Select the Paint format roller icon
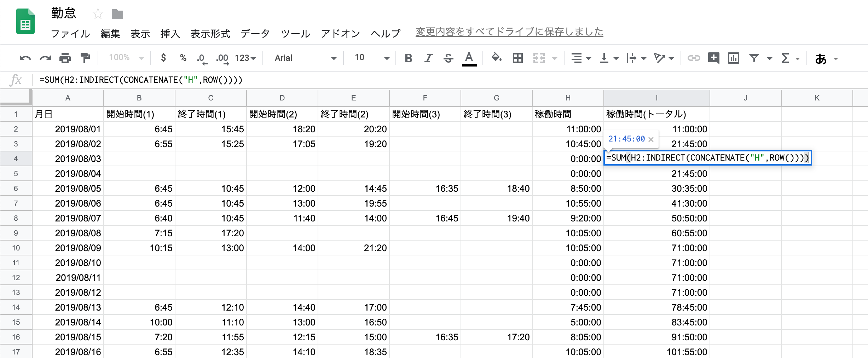 85,58
